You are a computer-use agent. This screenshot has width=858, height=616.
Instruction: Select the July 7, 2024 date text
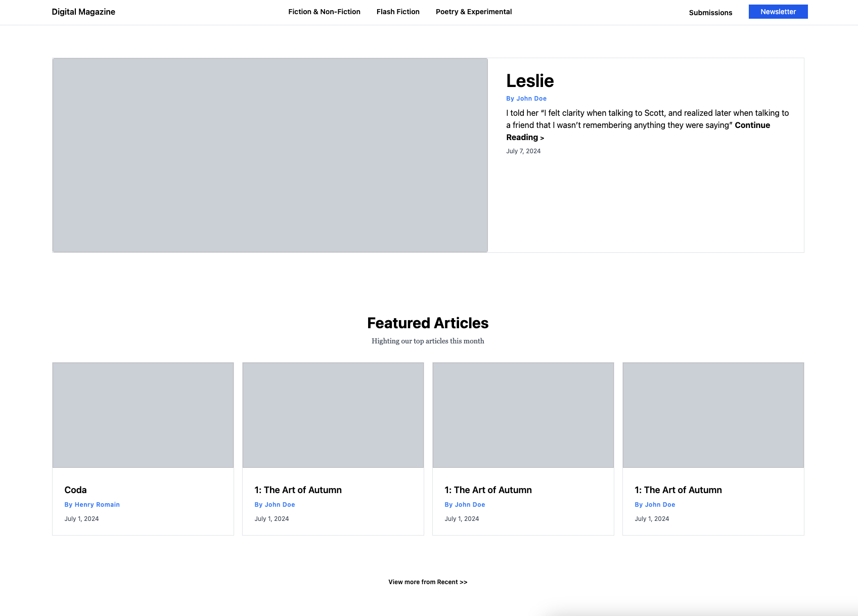click(523, 151)
